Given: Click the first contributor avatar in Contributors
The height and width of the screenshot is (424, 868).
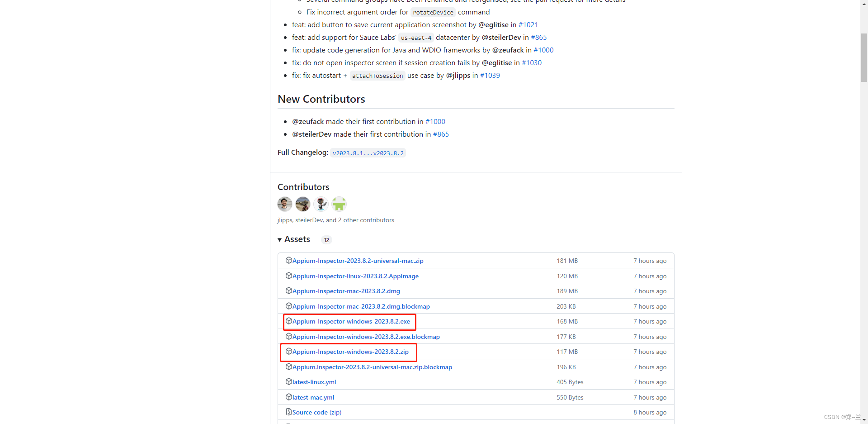Looking at the screenshot, I should click(x=285, y=204).
